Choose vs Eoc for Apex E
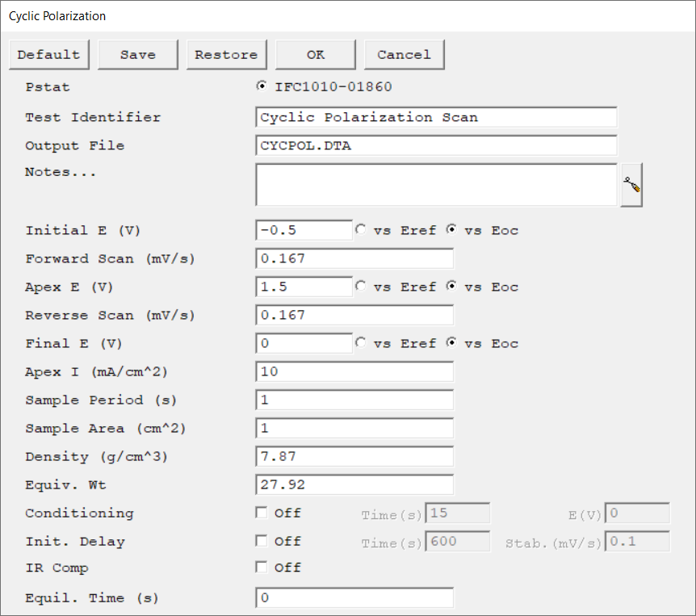 click(x=452, y=287)
